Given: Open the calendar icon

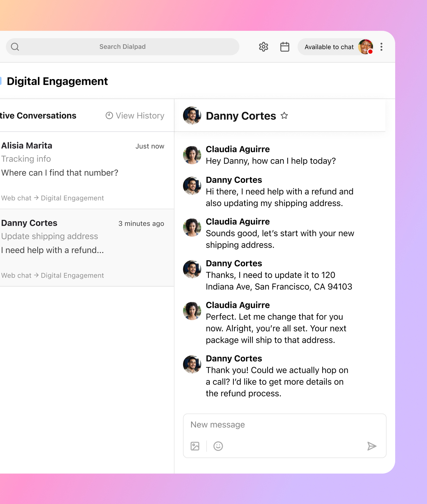Looking at the screenshot, I should tap(285, 47).
